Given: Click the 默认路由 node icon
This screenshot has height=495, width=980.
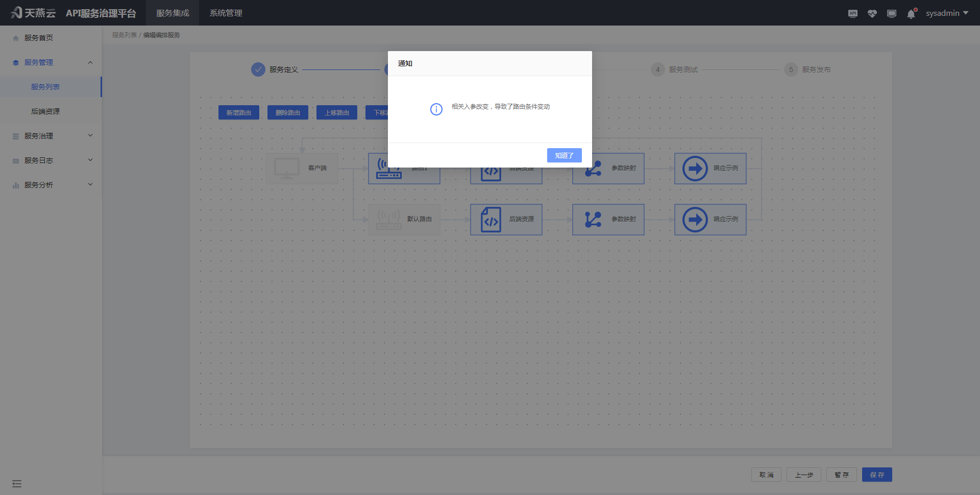Looking at the screenshot, I should [389, 219].
